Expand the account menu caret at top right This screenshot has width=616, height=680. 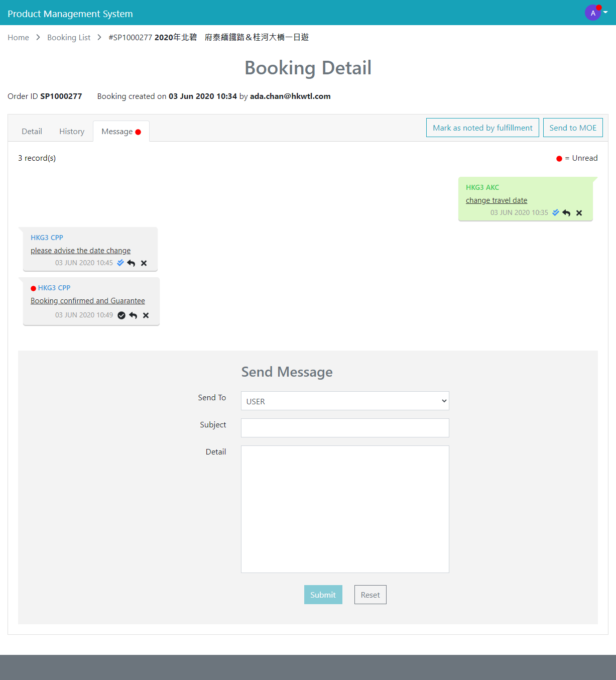[x=605, y=13]
